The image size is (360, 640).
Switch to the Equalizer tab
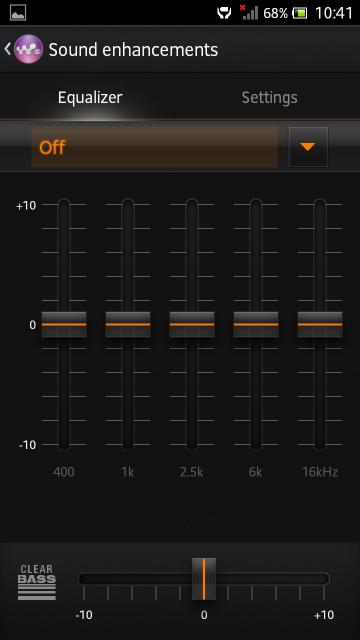pos(90,98)
